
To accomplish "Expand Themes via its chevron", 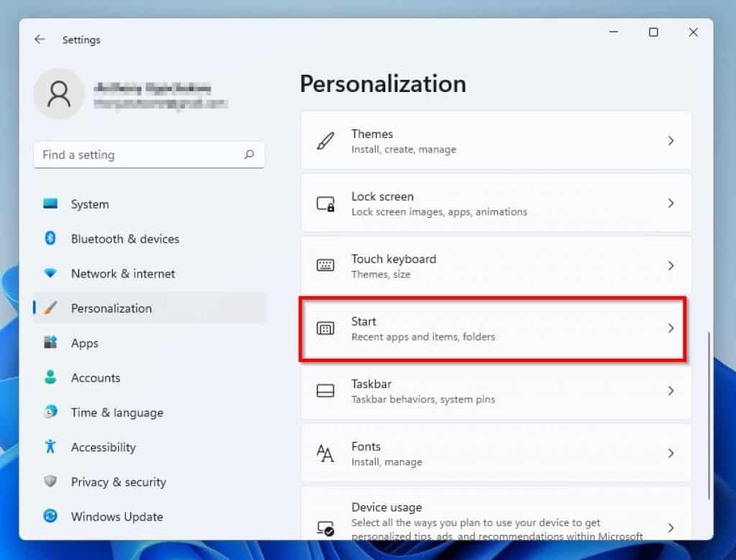I will click(x=671, y=140).
